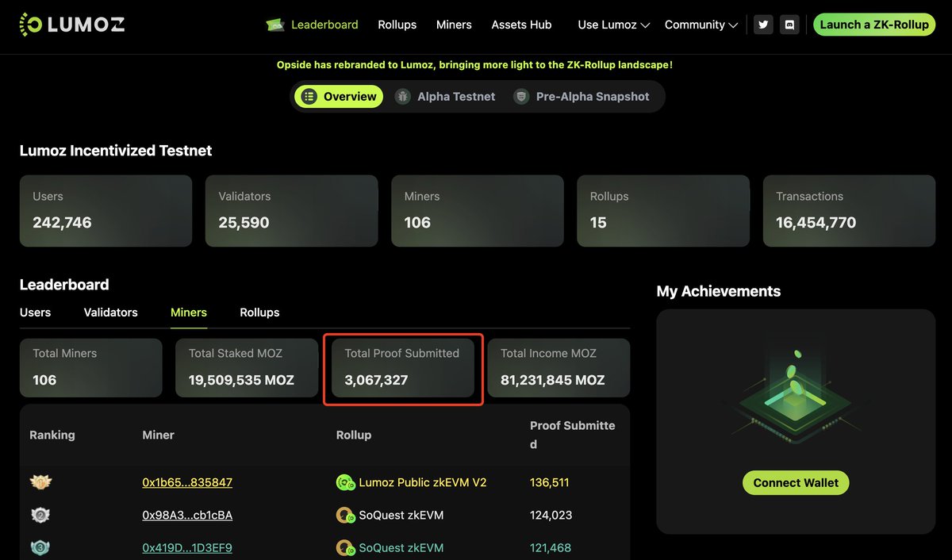The height and width of the screenshot is (560, 952).
Task: Click the Rollup column header
Action: (354, 435)
